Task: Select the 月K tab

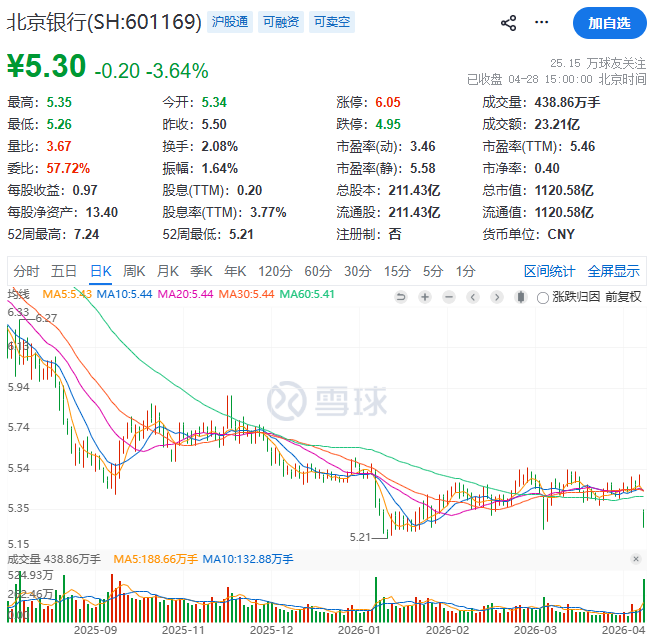Action: [168, 271]
